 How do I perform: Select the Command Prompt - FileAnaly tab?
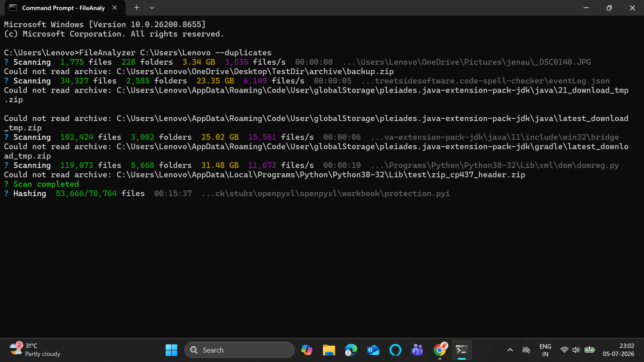tap(65, 8)
